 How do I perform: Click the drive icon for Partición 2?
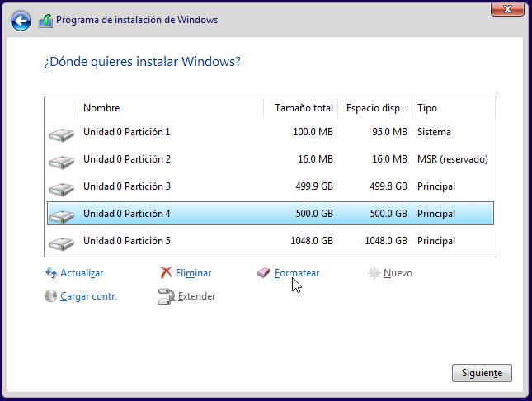pos(61,162)
